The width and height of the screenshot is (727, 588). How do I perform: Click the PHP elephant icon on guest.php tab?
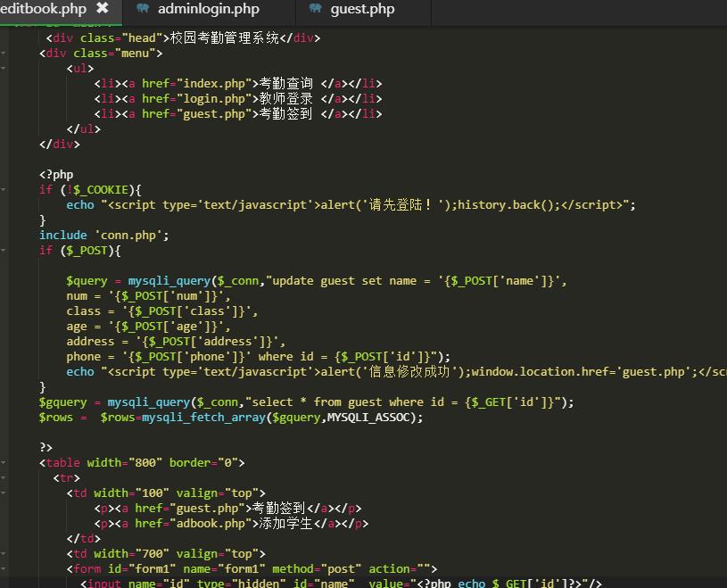tap(315, 8)
